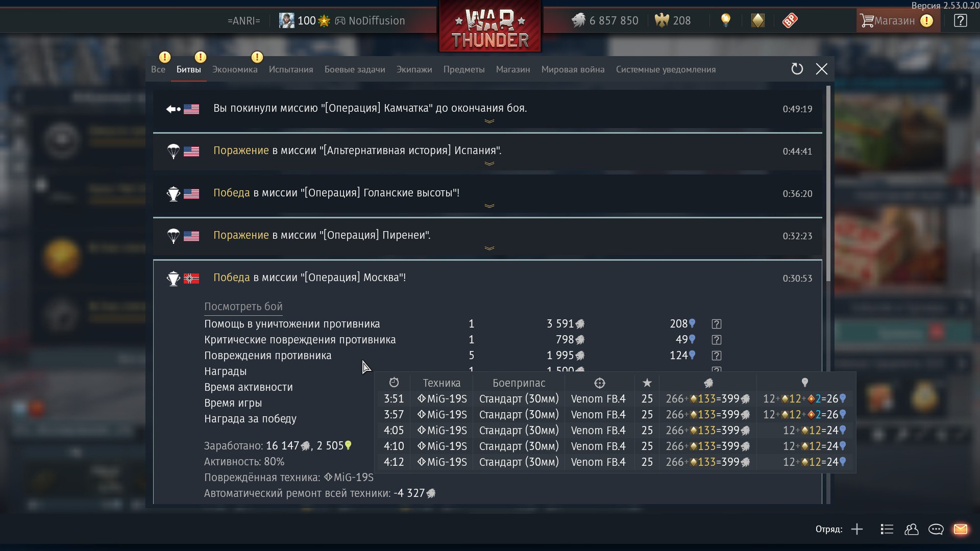Open the Battle Pass BP icon
The height and width of the screenshot is (551, 980).
coord(790,20)
